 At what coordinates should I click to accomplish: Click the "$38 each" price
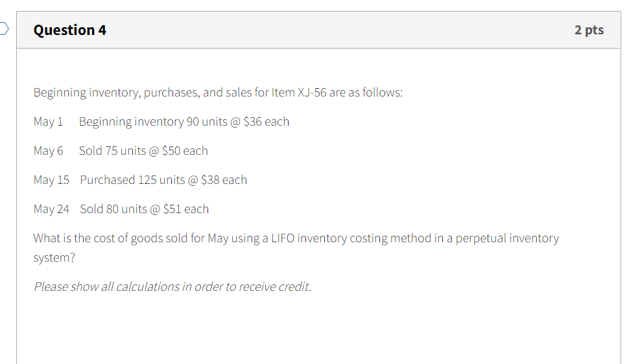point(224,180)
